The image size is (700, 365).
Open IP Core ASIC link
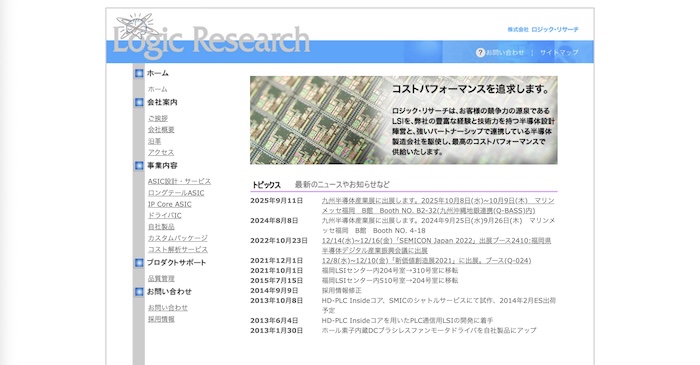170,204
